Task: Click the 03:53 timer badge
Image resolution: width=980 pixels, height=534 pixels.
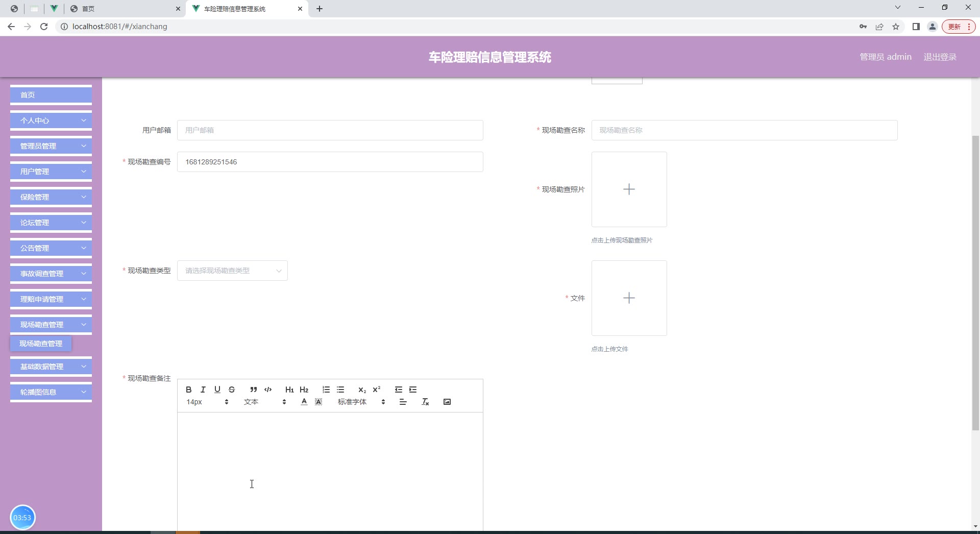Action: 22,518
